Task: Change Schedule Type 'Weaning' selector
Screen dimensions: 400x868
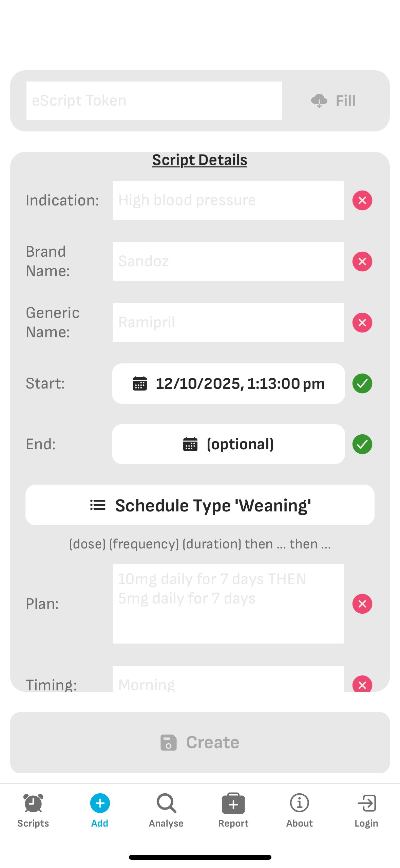Action: (x=200, y=505)
